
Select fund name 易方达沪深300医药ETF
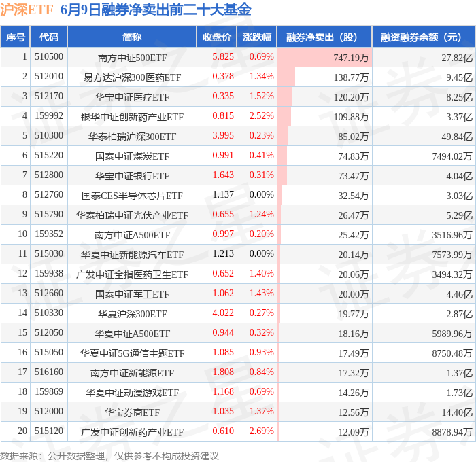point(132,77)
